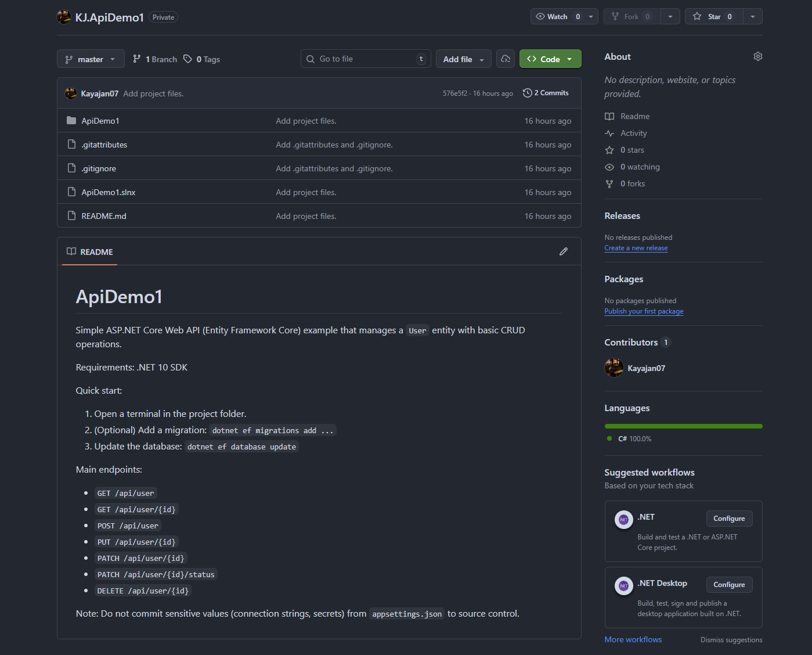This screenshot has width=812, height=655.
Task: Open the Activity link in About
Action: pos(633,133)
